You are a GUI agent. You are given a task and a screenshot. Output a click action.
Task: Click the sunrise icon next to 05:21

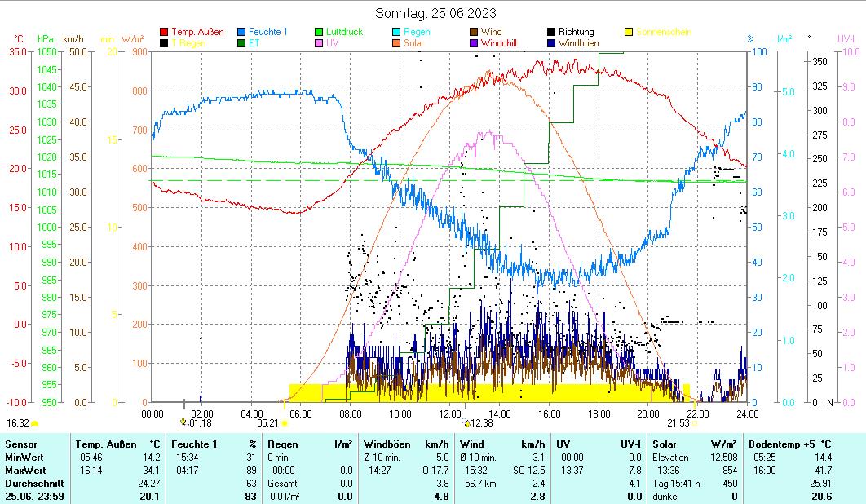tap(285, 423)
